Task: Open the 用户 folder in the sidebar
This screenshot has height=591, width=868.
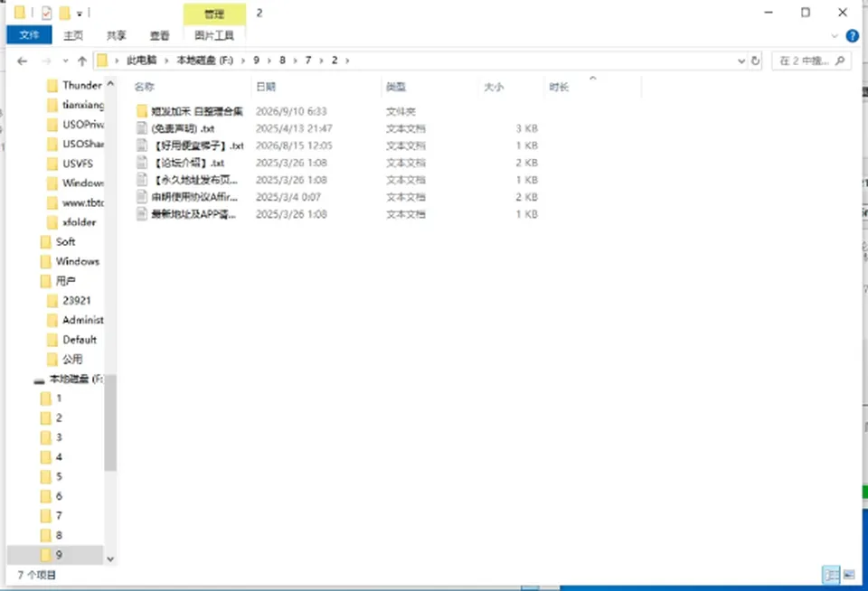Action: pyautogui.click(x=58, y=281)
